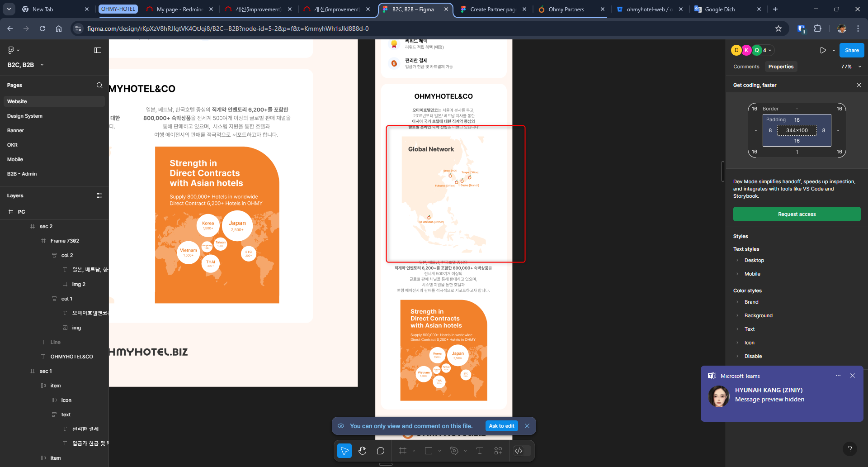The image size is (868, 467).
Task: Toggle Dev Mode code icon
Action: 519,451
